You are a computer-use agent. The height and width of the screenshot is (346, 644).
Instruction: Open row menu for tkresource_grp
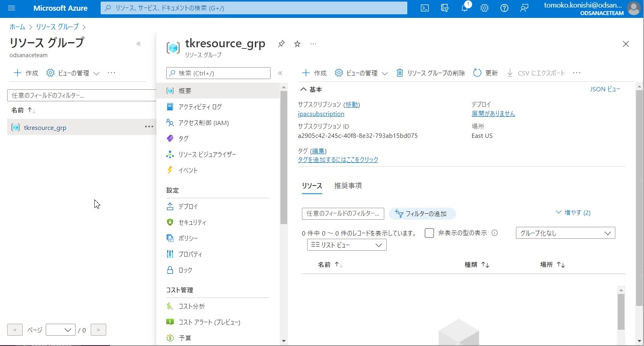149,127
